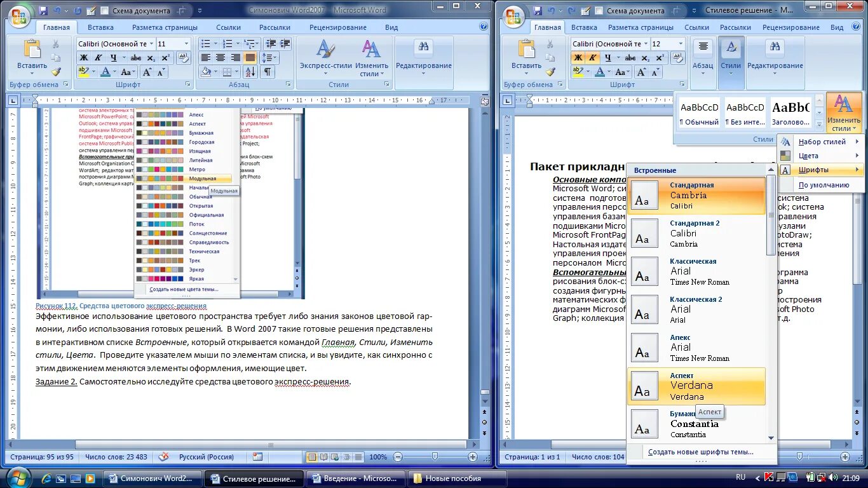Toggle Document Map checkbox in right window

click(598, 11)
